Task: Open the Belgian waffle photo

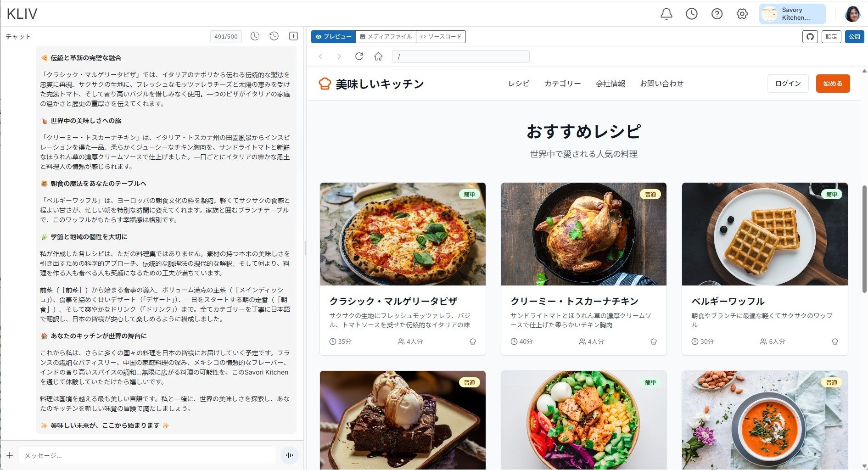Action: (765, 234)
